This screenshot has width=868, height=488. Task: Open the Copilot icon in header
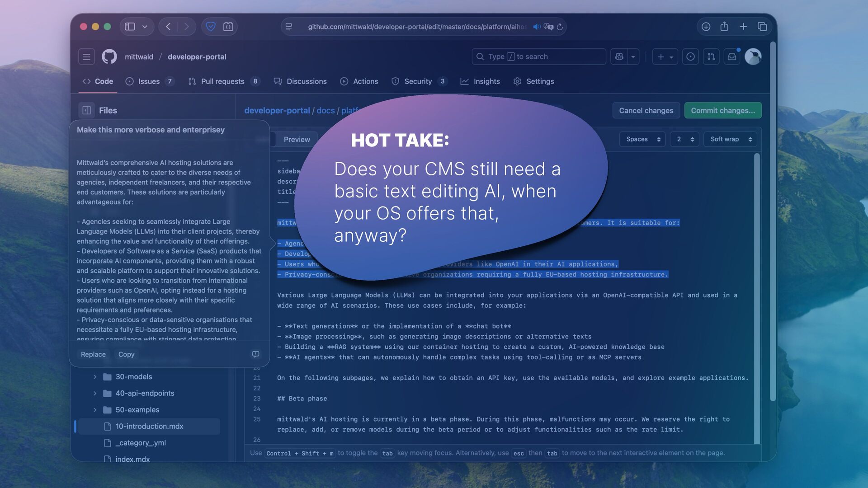pyautogui.click(x=619, y=56)
